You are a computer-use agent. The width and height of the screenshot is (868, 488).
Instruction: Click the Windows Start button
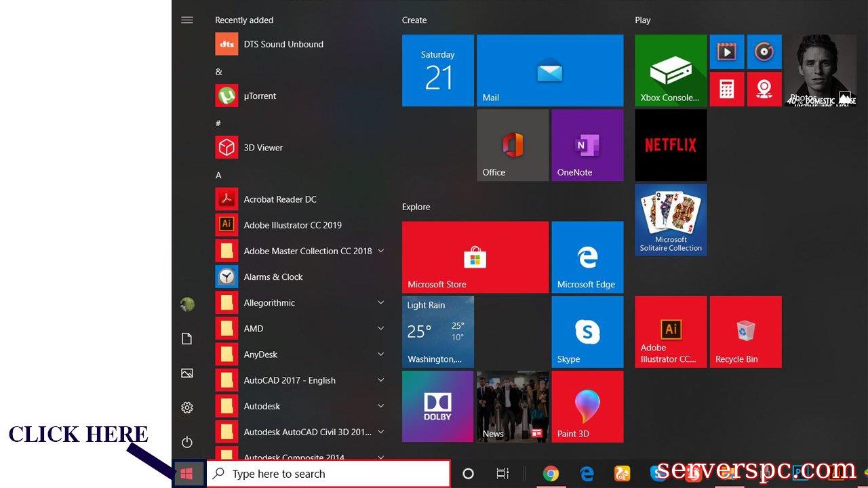(x=187, y=474)
